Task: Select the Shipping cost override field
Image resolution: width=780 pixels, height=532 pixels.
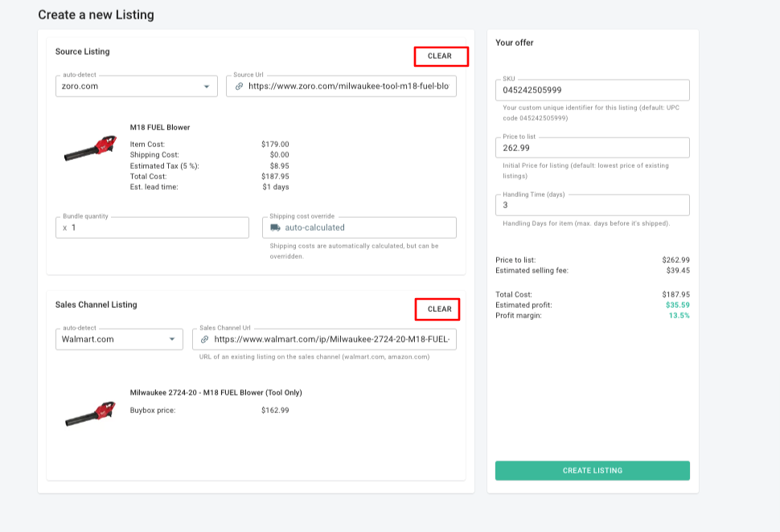Action: [x=366, y=227]
